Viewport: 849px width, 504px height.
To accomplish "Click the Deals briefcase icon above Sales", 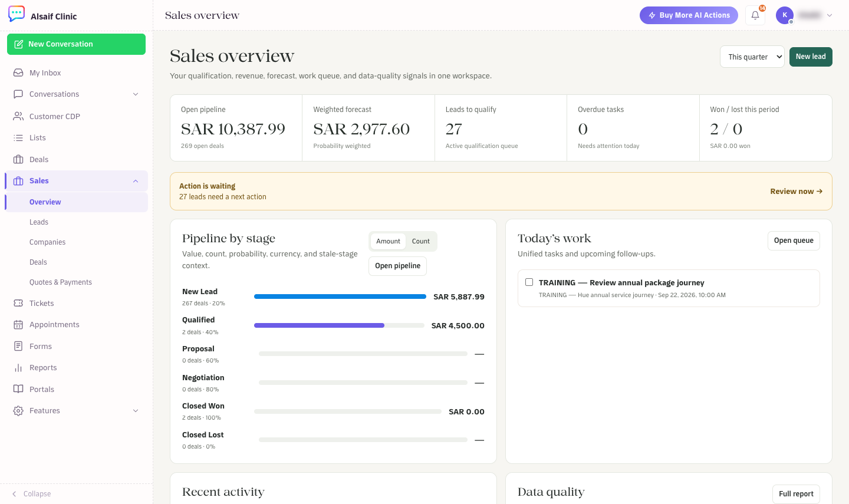I will [18, 160].
